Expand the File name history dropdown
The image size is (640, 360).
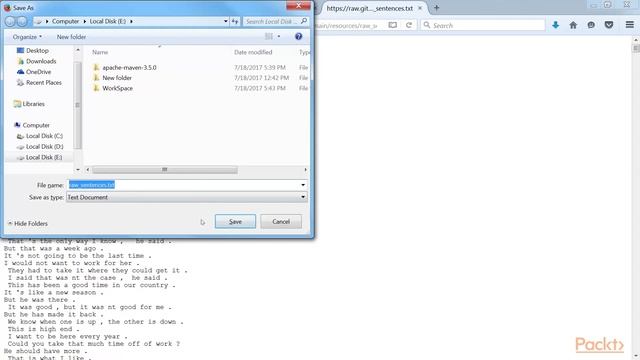tap(303, 185)
